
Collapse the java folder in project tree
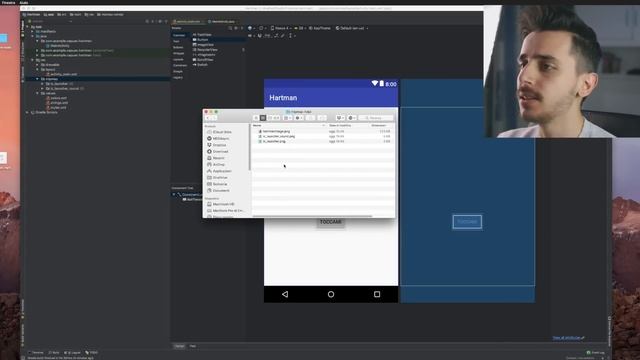click(33, 36)
